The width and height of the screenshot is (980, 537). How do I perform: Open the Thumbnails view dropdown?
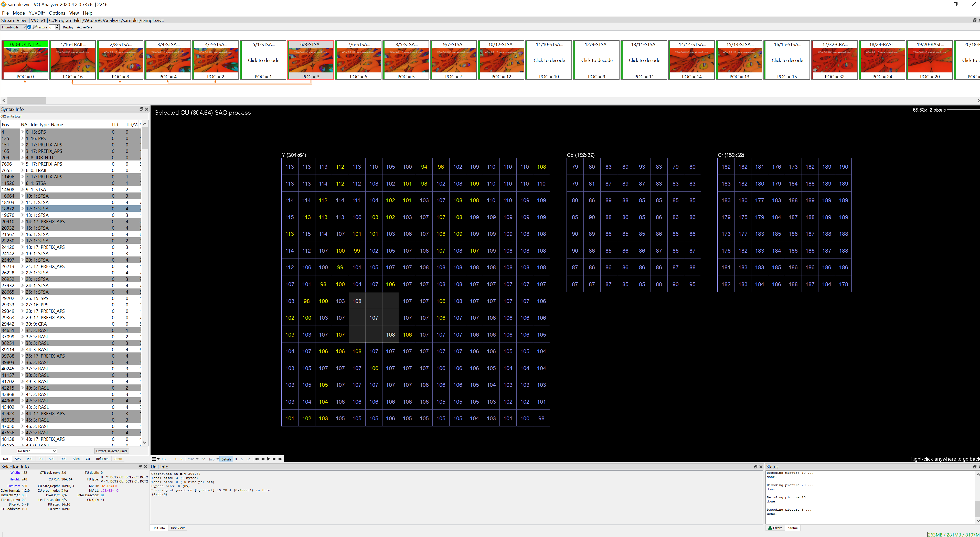pyautogui.click(x=13, y=27)
